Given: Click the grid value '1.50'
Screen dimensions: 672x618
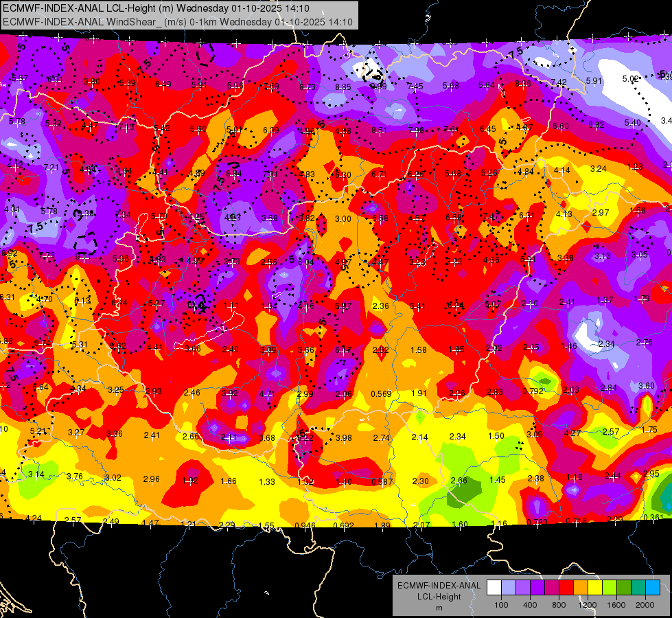Looking at the screenshot, I should [496, 436].
